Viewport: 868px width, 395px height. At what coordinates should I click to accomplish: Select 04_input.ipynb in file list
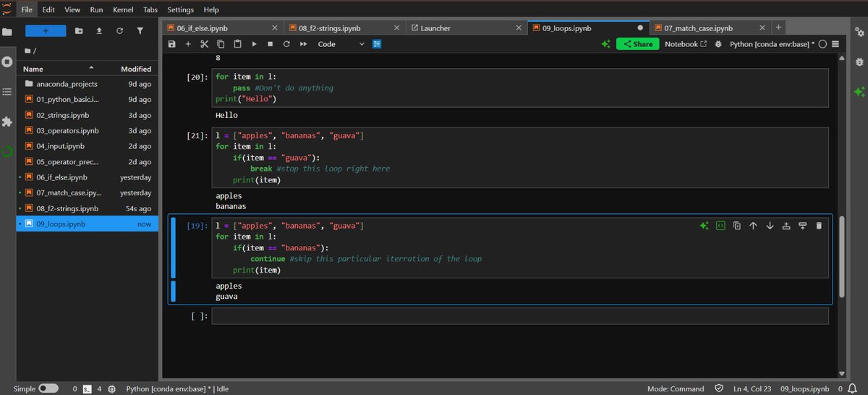(87, 146)
